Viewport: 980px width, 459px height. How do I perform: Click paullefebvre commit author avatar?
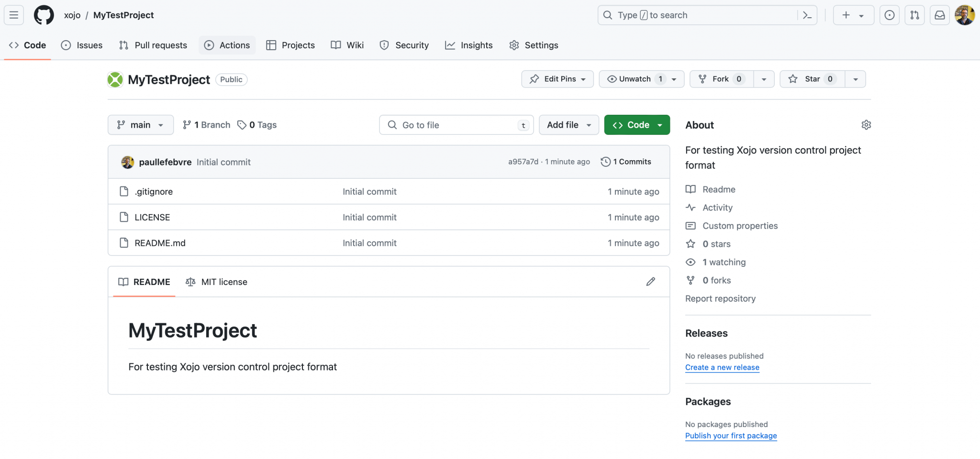click(128, 162)
